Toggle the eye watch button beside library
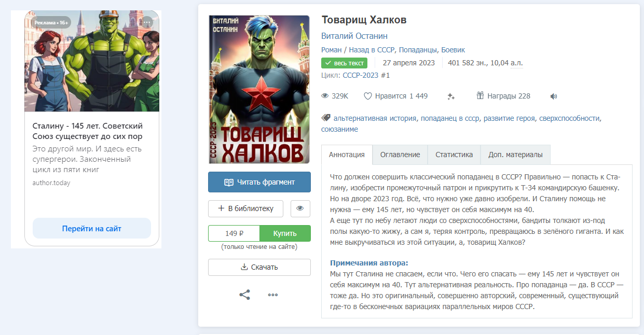 [300, 208]
